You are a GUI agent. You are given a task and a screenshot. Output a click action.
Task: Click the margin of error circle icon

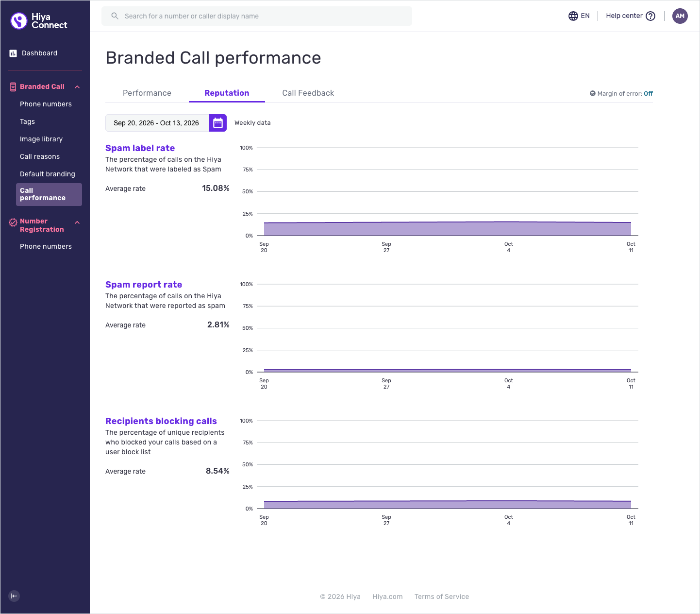(x=593, y=93)
